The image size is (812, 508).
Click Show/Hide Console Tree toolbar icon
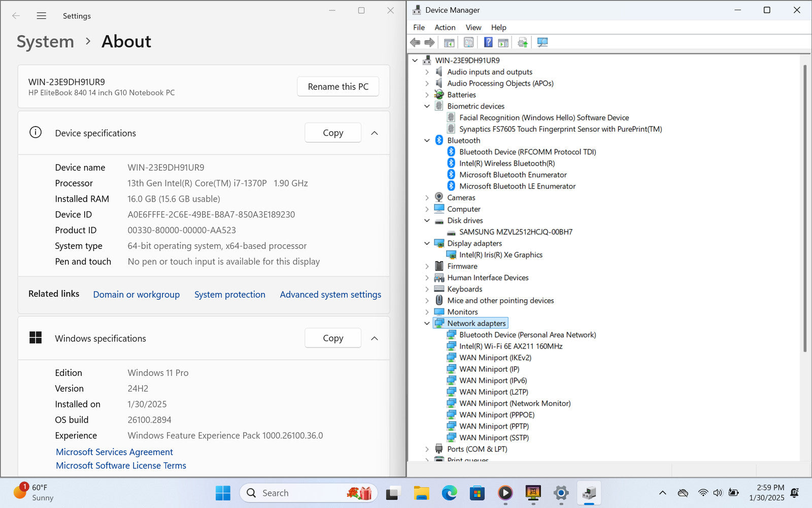449,43
